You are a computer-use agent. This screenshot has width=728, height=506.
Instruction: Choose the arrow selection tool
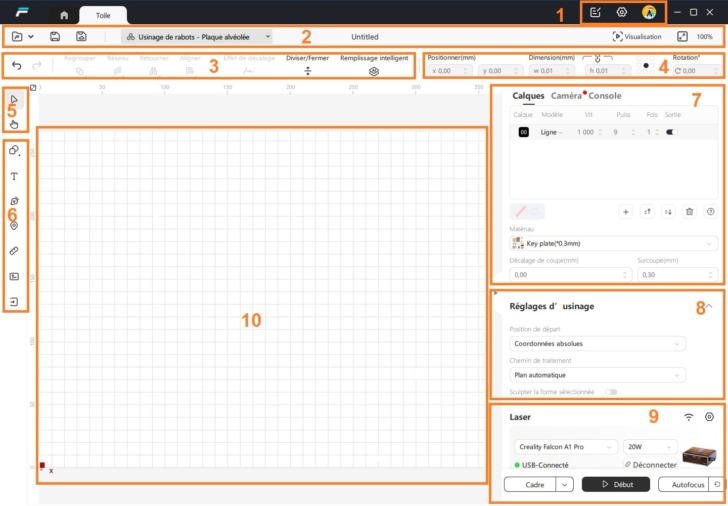tap(14, 99)
